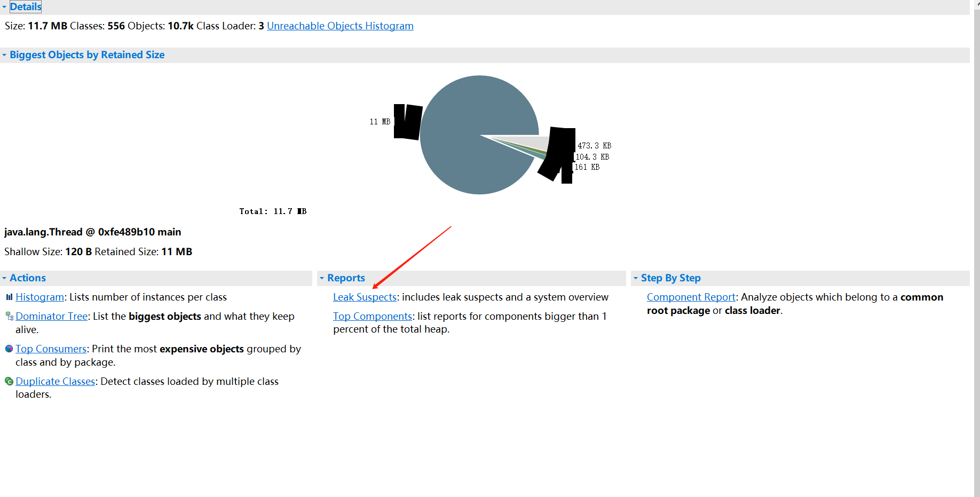Open the Top Consumers link
Viewport: 980px width, 497px height.
tap(51, 349)
